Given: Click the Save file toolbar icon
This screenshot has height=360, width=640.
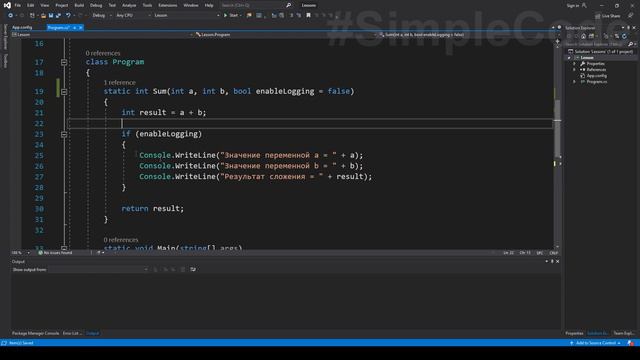Looking at the screenshot, I should pos(51,16).
